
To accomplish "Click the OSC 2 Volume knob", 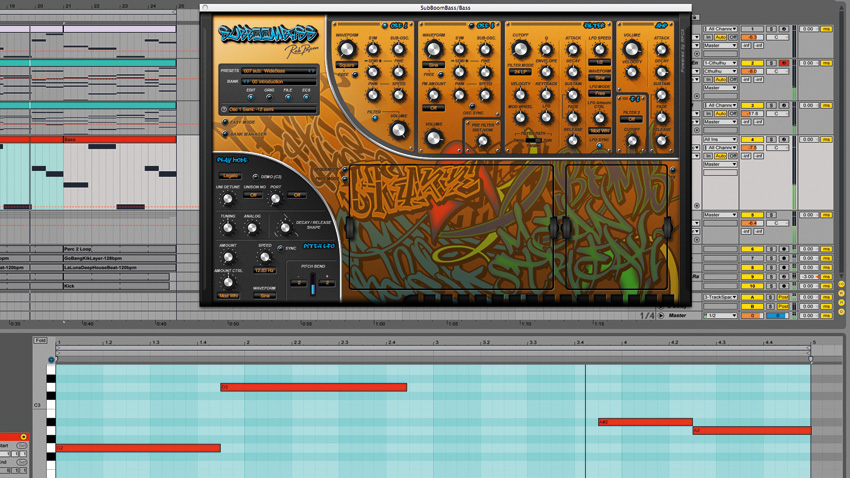I will [x=433, y=138].
